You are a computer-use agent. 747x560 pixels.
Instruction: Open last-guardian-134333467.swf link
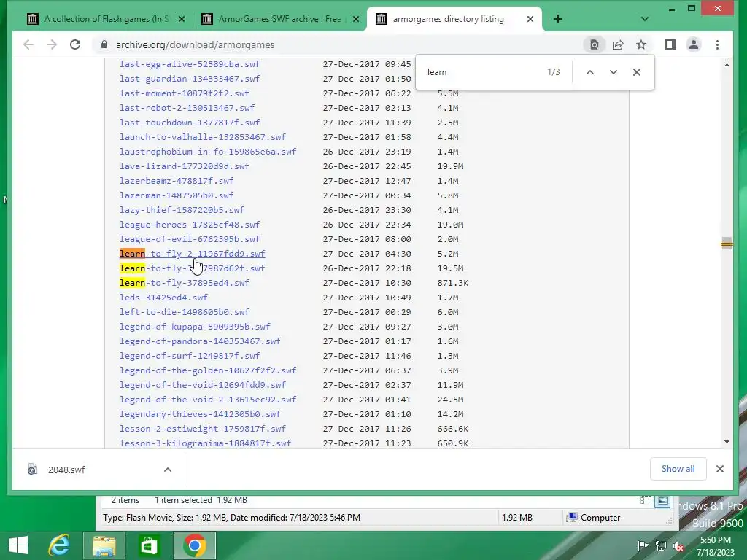pyautogui.click(x=190, y=79)
